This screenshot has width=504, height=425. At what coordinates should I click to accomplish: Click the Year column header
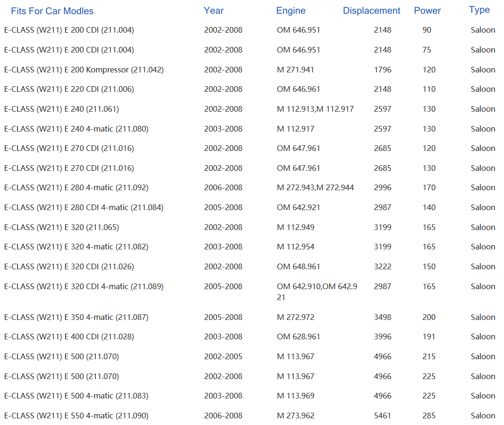click(x=214, y=10)
